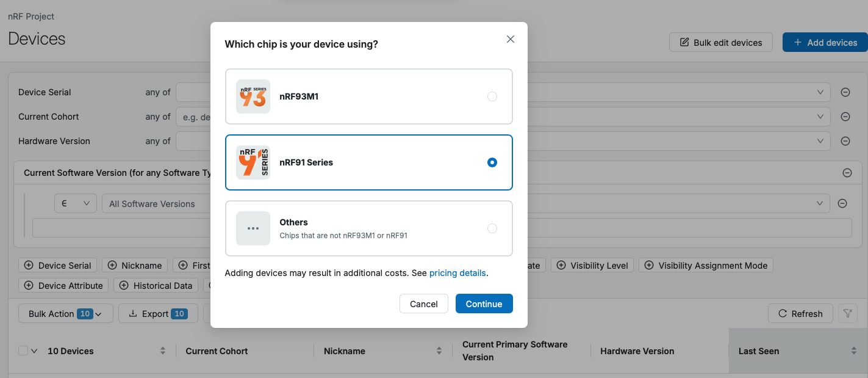Add Device Attribute filter chip
The image size is (868, 378).
coord(64,285)
